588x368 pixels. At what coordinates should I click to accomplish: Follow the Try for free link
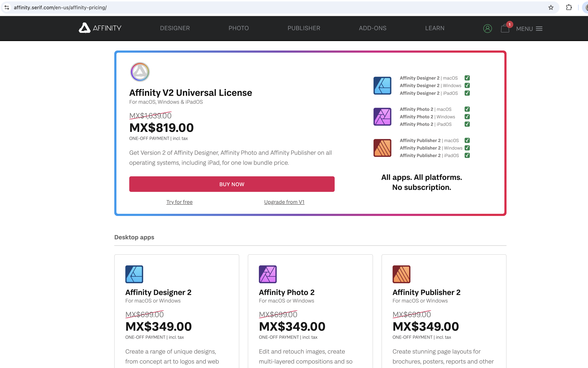[x=179, y=202]
